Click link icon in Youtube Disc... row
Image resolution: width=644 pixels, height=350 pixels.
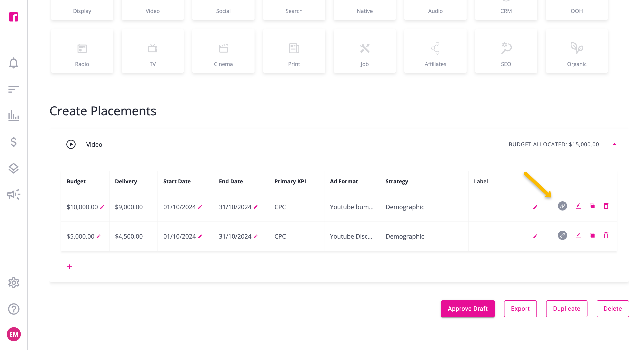pyautogui.click(x=563, y=235)
